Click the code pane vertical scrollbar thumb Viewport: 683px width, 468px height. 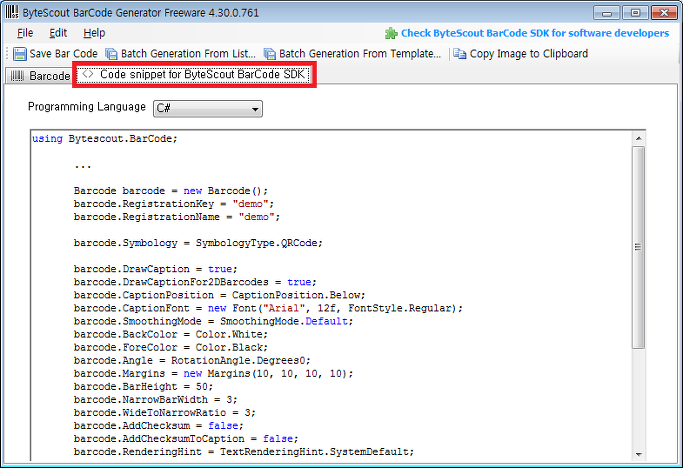tap(639, 247)
